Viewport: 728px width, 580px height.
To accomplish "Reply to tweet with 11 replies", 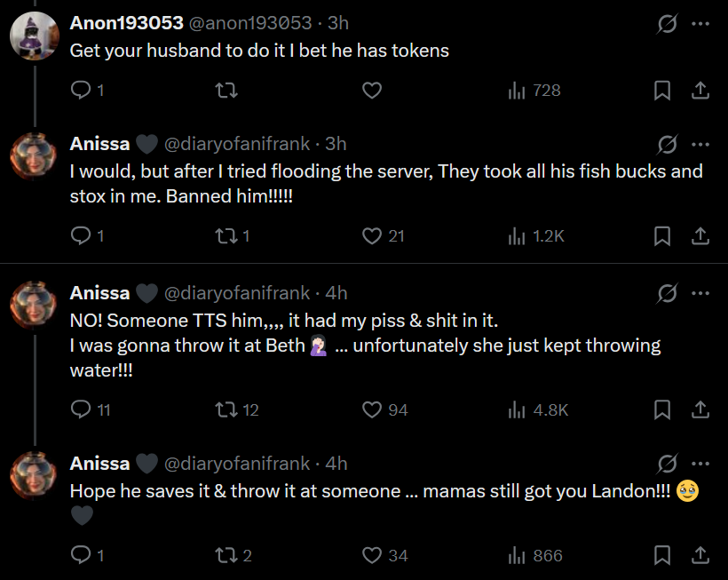I will (81, 409).
